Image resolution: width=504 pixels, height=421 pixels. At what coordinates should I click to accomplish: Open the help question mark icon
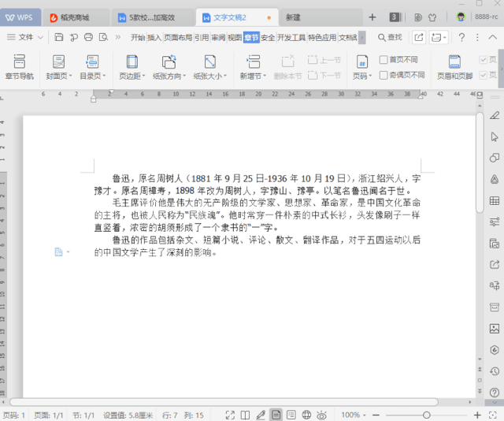(461, 37)
